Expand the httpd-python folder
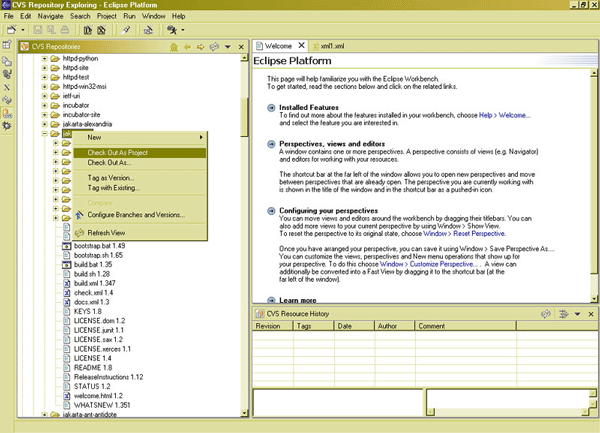 click(44, 59)
